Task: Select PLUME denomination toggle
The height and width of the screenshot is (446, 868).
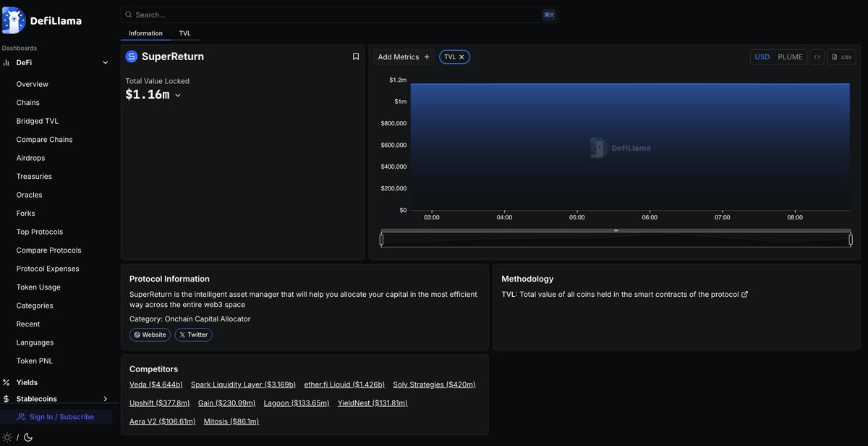Action: tap(790, 56)
